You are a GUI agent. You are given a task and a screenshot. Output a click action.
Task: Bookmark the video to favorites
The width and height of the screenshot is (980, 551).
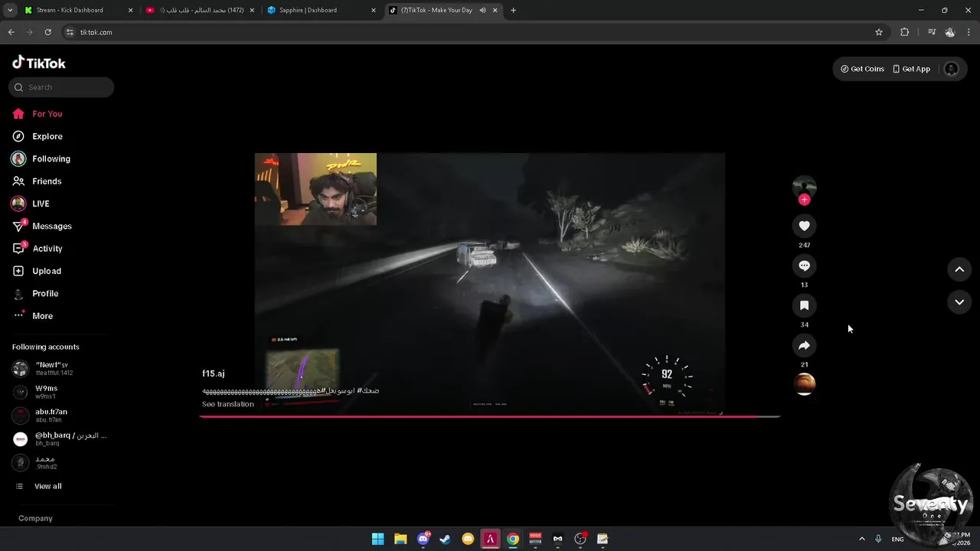pos(804,305)
